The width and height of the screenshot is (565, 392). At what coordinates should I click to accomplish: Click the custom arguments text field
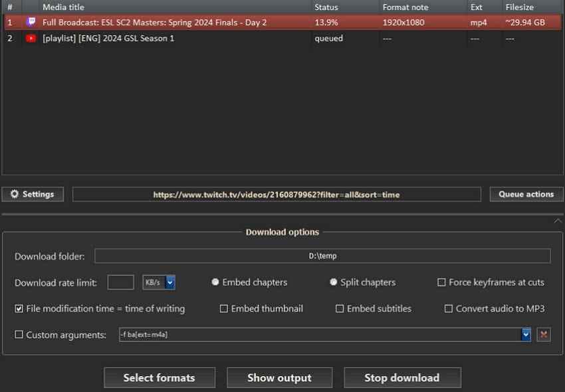(320, 335)
